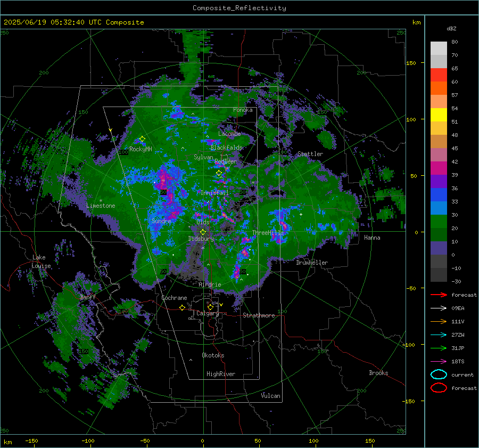Viewport: 479px width, 448px height.
Task: Click the Calgary city label
Action: click(208, 313)
